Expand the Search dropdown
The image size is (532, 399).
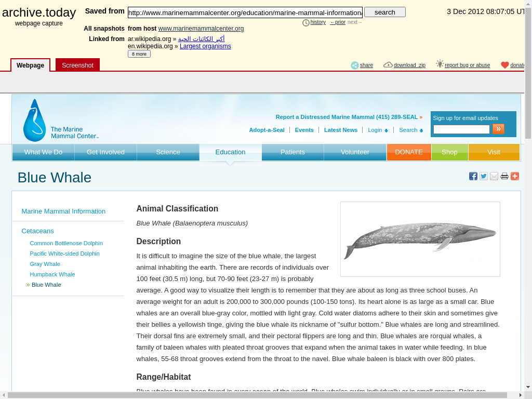pos(411,130)
